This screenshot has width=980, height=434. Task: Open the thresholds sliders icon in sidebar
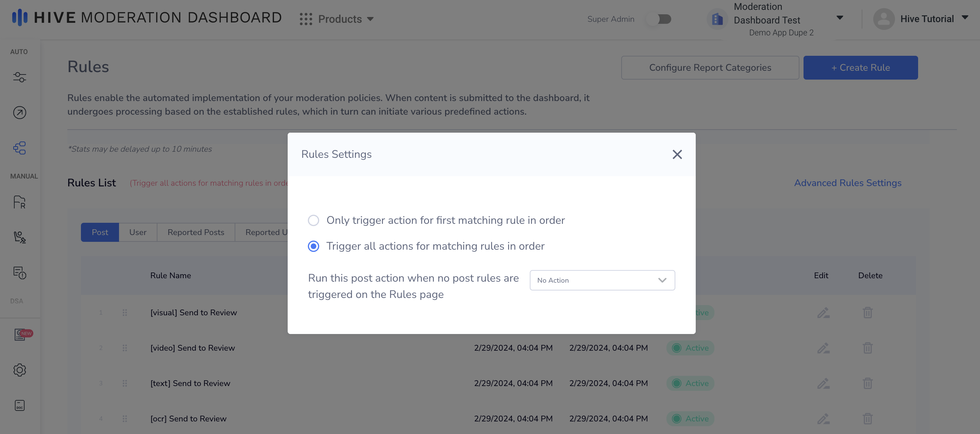19,77
